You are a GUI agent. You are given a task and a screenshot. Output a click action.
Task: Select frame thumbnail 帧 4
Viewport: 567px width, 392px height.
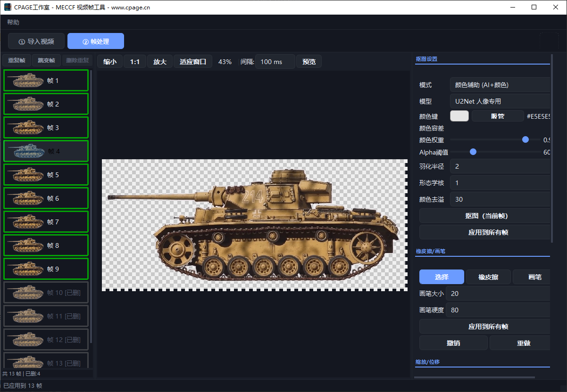point(46,151)
